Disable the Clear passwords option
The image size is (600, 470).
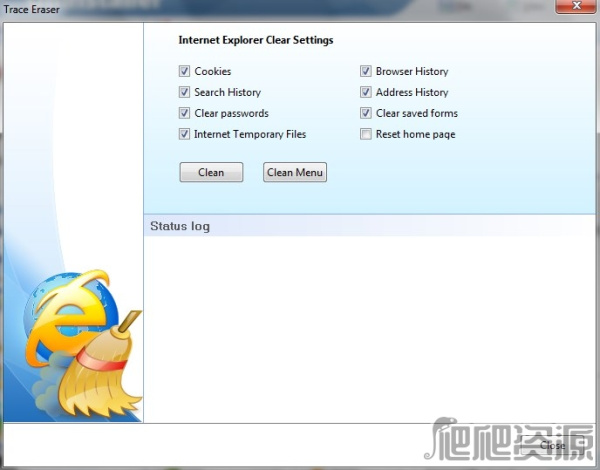(184, 113)
